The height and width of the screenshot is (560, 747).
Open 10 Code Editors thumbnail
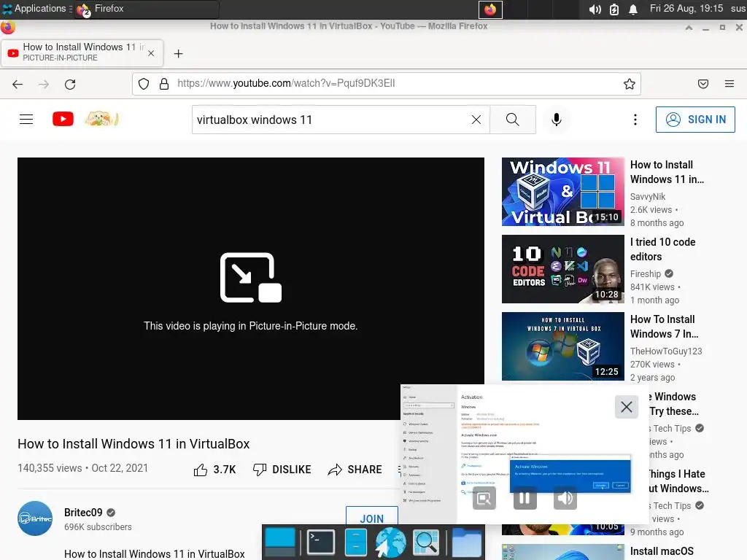click(x=562, y=269)
